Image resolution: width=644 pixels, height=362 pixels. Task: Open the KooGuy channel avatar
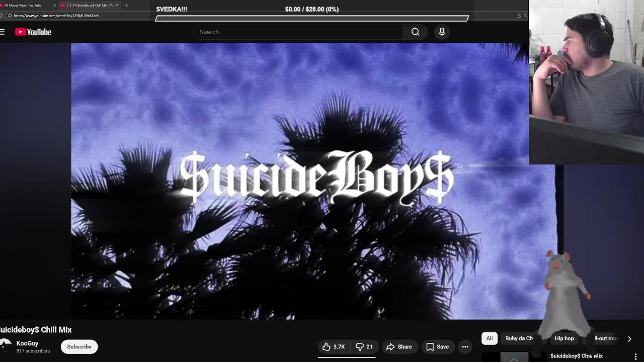[x=5, y=346]
